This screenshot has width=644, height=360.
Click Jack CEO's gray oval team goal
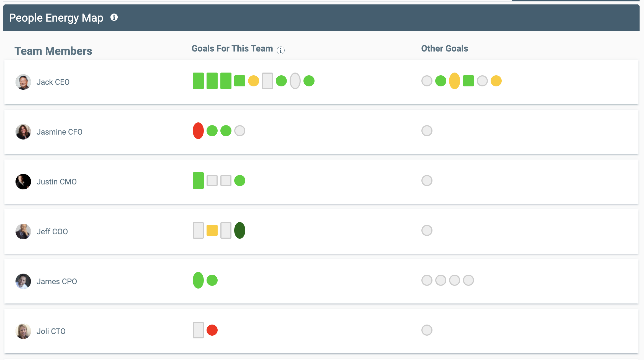[x=295, y=81]
